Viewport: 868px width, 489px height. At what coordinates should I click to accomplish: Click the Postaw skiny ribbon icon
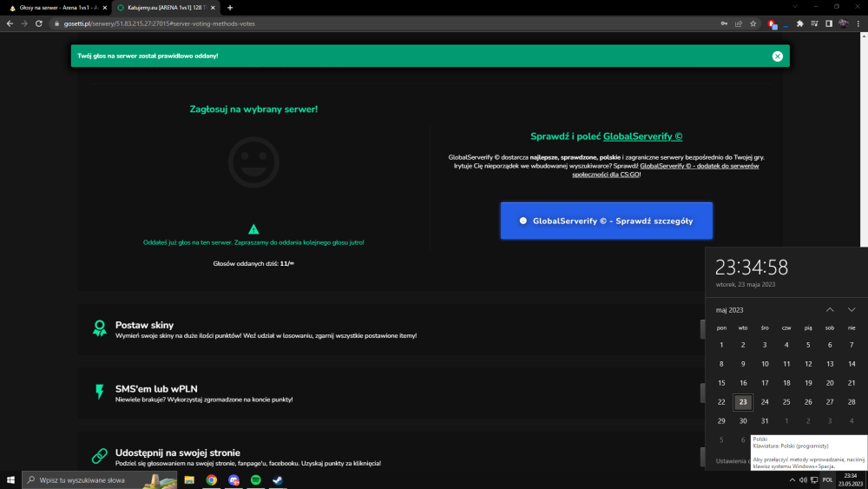tap(100, 327)
